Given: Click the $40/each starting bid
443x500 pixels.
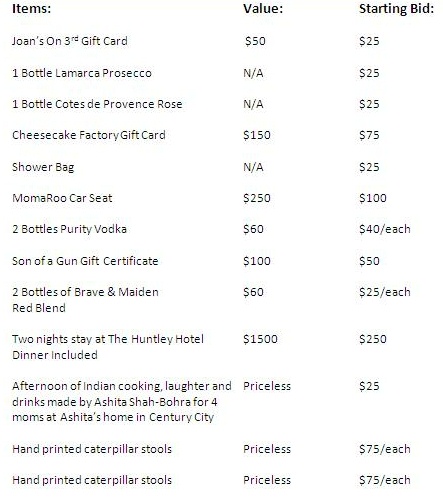Looking at the screenshot, I should [385, 229].
